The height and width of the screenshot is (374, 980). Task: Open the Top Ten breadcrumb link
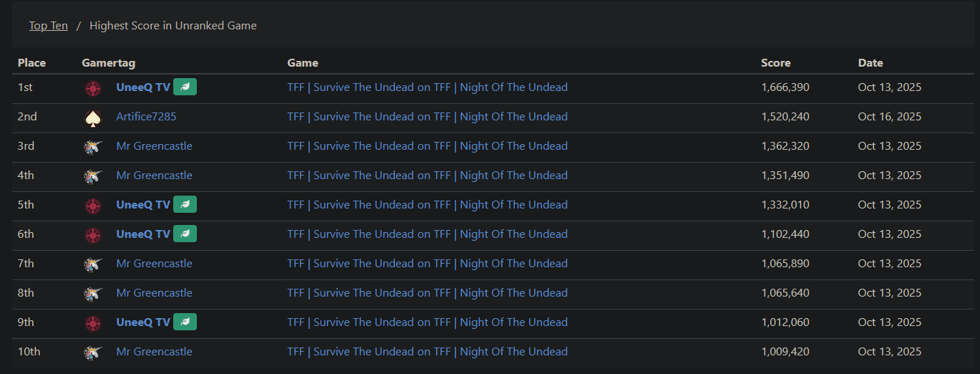[x=49, y=26]
